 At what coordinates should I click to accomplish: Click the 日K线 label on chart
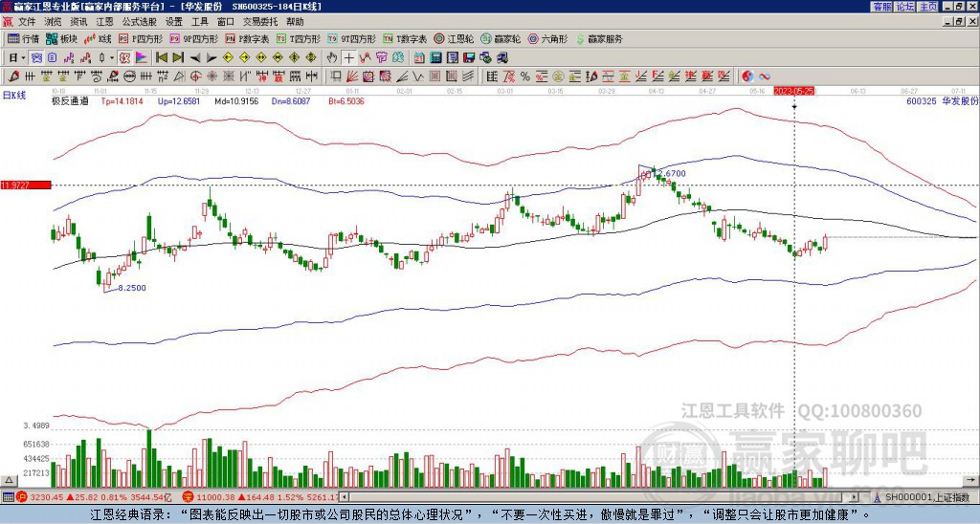pyautogui.click(x=14, y=96)
